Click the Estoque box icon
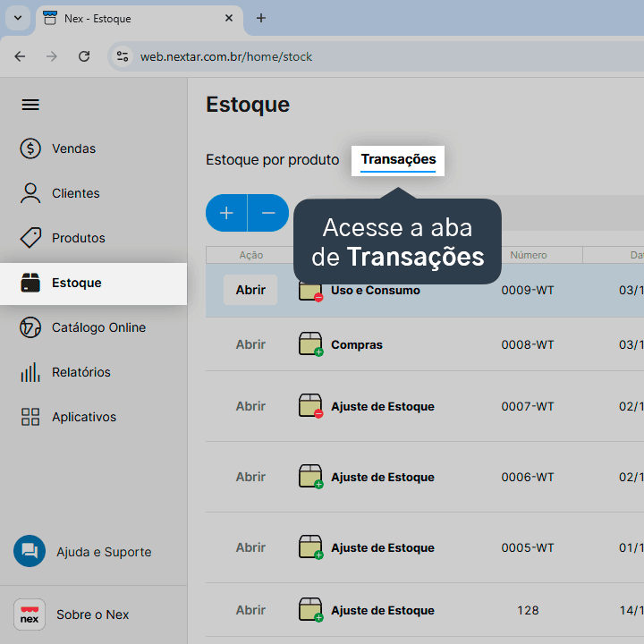This screenshot has height=644, width=644. click(30, 283)
